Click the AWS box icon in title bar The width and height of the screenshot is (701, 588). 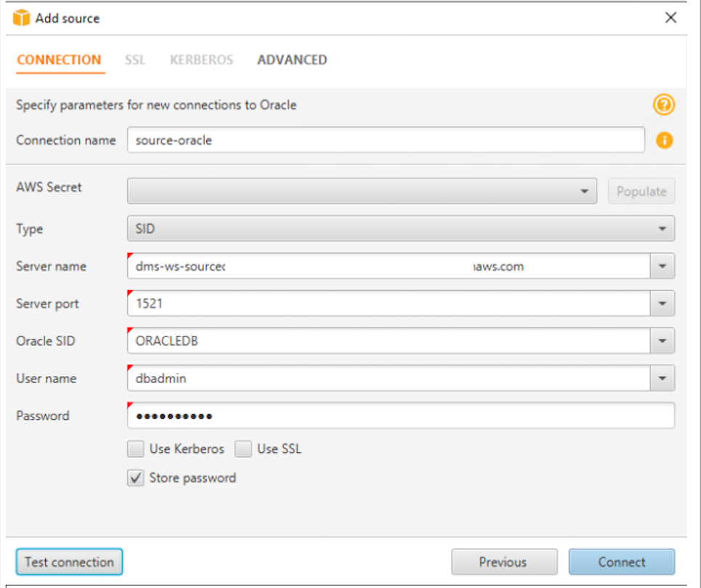point(22,18)
